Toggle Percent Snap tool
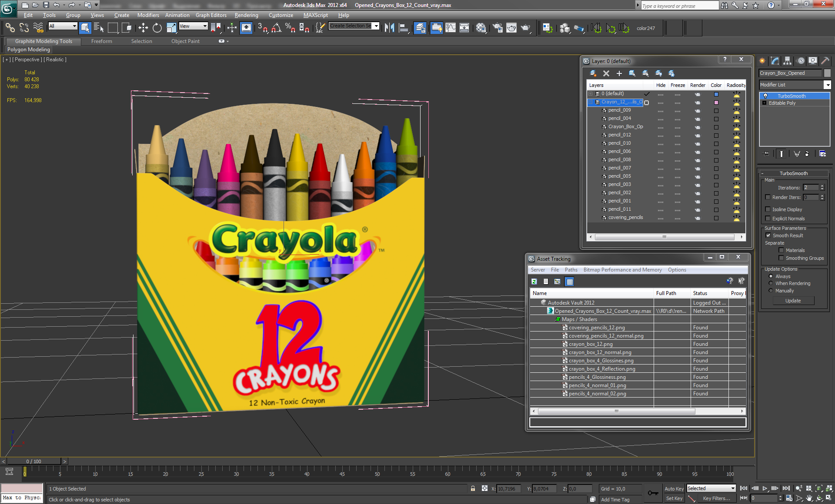The width and height of the screenshot is (835, 504). 290,28
